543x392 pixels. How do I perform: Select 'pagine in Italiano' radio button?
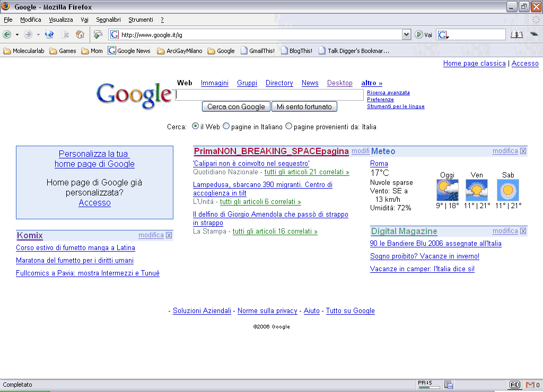pos(226,126)
